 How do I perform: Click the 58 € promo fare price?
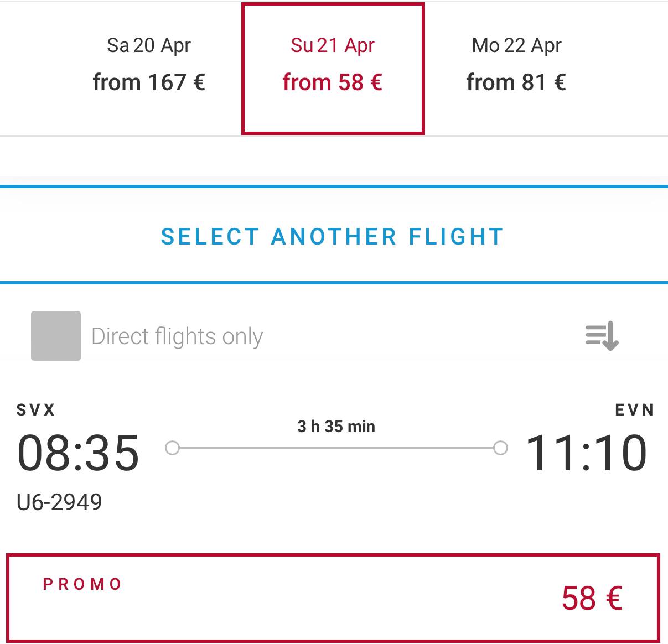592,598
